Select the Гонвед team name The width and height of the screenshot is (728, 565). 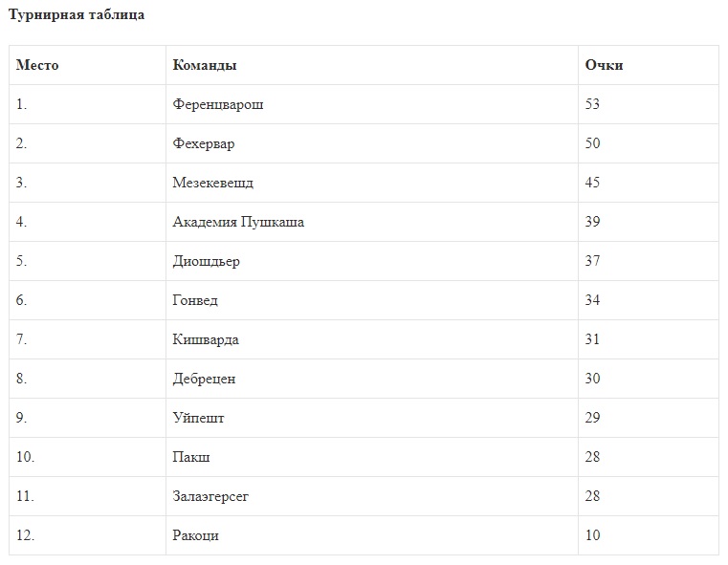pyautogui.click(x=195, y=300)
